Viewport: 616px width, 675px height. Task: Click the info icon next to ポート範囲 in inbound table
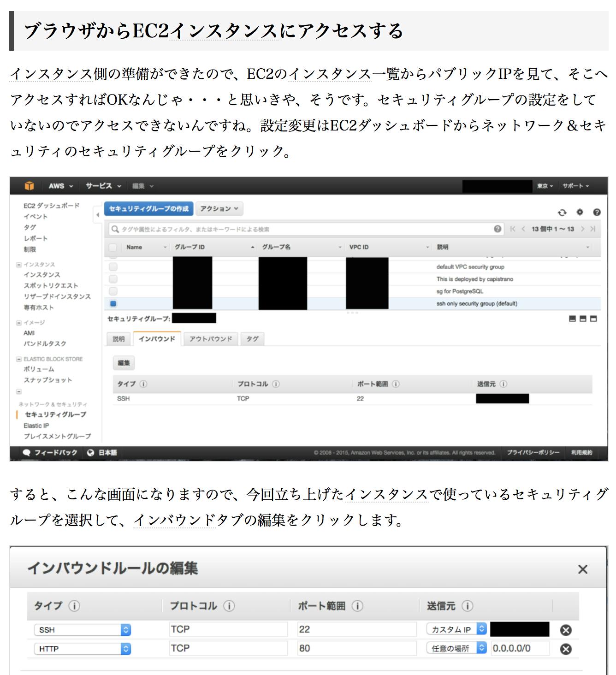(x=396, y=384)
